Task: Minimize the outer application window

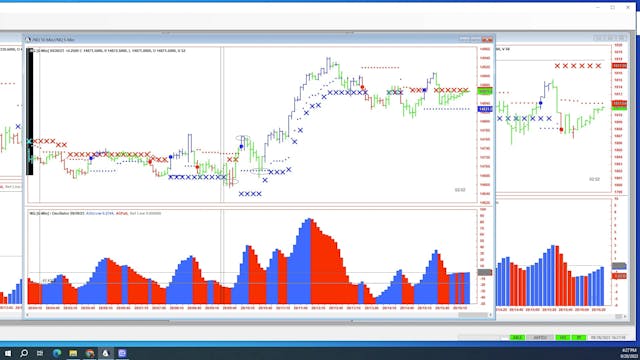Action: (598, 7)
